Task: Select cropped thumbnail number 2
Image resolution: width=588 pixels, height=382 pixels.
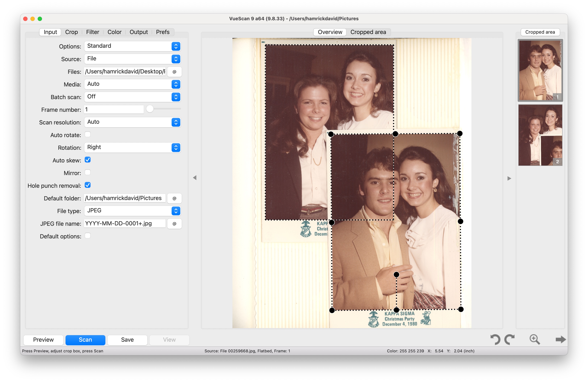Action: pos(540,135)
